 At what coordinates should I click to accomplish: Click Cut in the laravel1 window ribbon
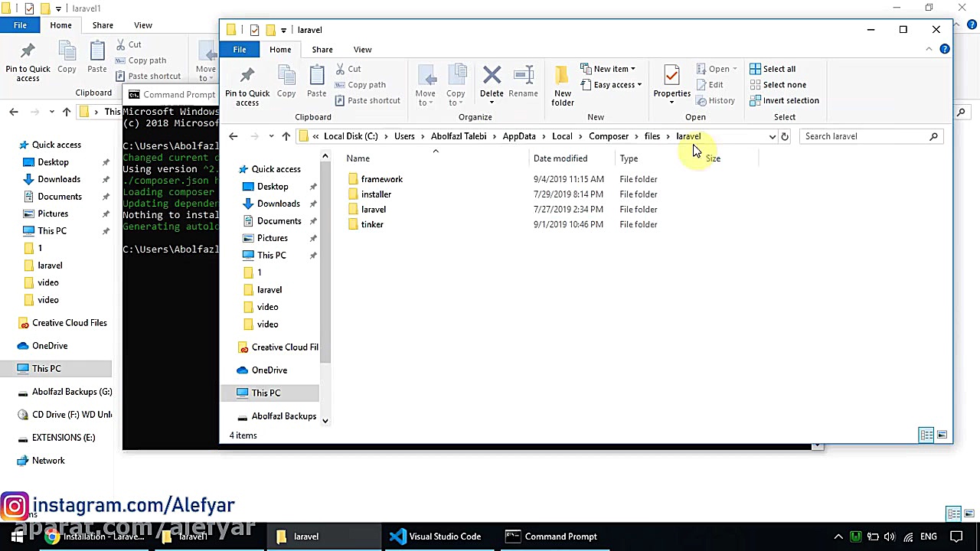129,45
